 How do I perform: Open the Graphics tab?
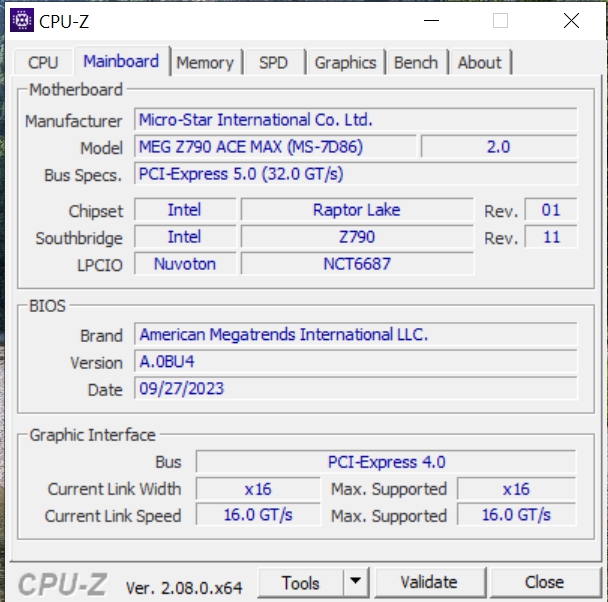click(x=345, y=62)
